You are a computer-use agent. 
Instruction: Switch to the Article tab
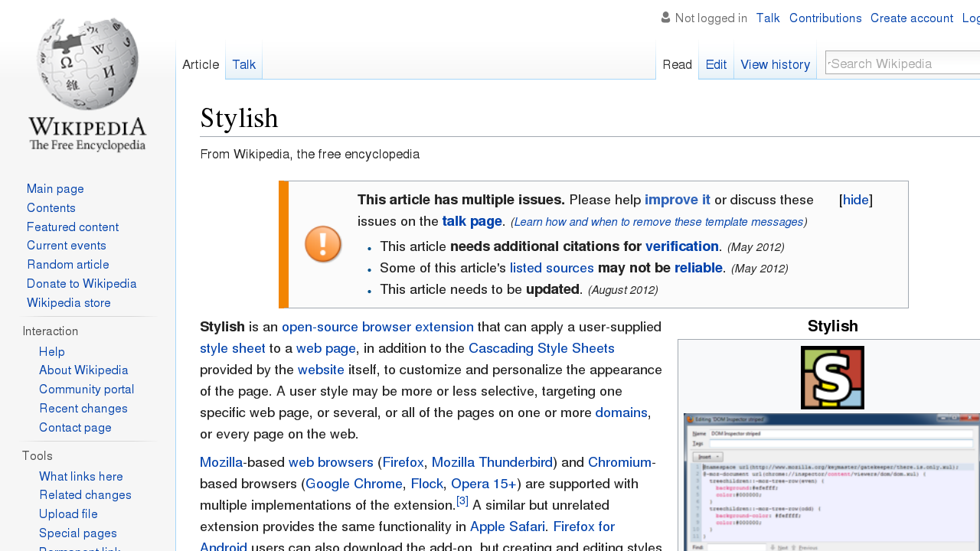click(x=201, y=64)
